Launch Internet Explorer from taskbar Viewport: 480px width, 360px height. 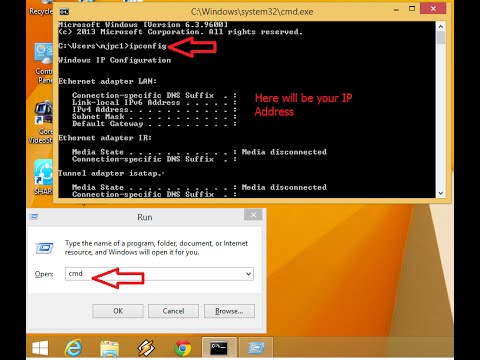coord(73,348)
